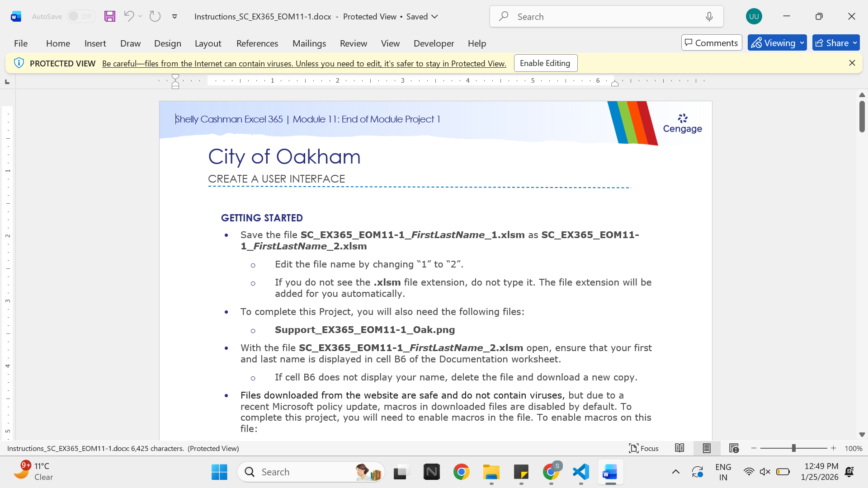Click the character count in status bar
Image resolution: width=868 pixels, height=488 pixels.
(x=123, y=448)
